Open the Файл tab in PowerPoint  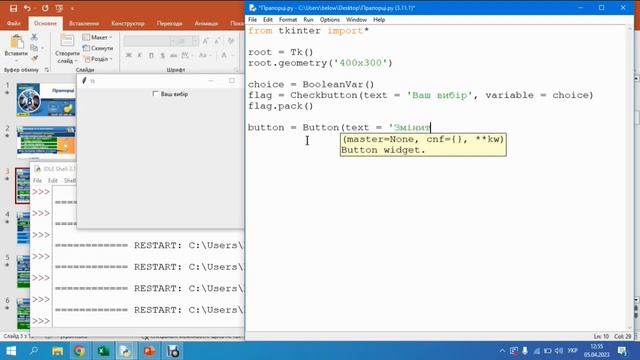click(13, 24)
